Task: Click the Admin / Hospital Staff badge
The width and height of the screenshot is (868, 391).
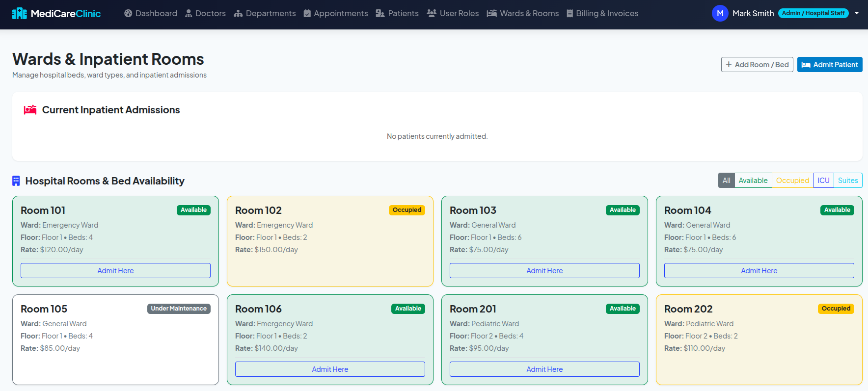Action: click(814, 13)
